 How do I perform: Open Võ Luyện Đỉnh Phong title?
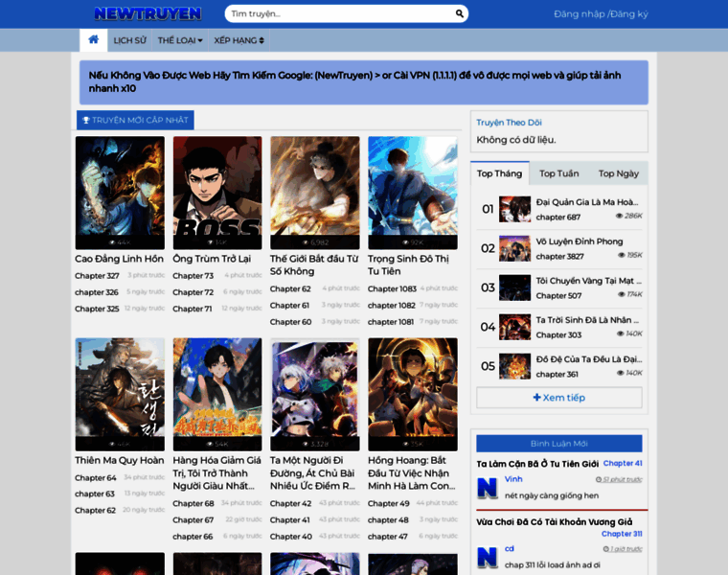tap(580, 241)
